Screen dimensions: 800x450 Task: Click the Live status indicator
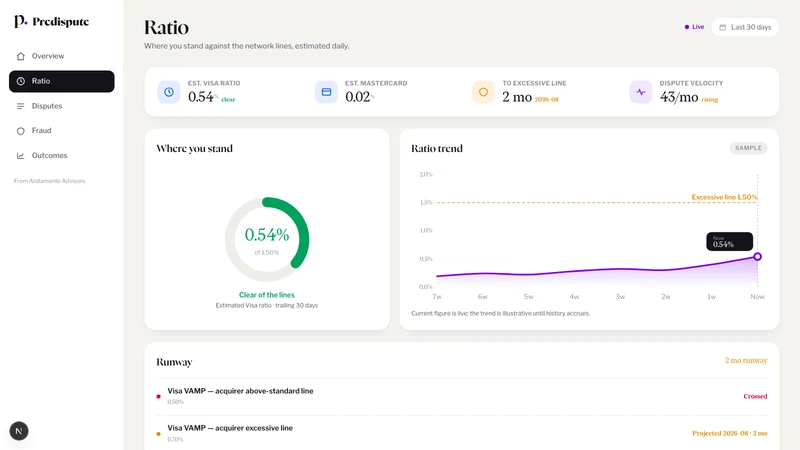pos(694,27)
